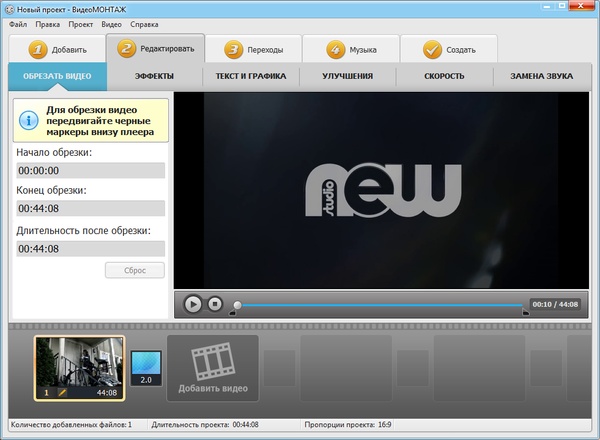Viewport: 600px width, 440px height.
Task: Click the film strip Добавить видео icon
Action: (212, 360)
